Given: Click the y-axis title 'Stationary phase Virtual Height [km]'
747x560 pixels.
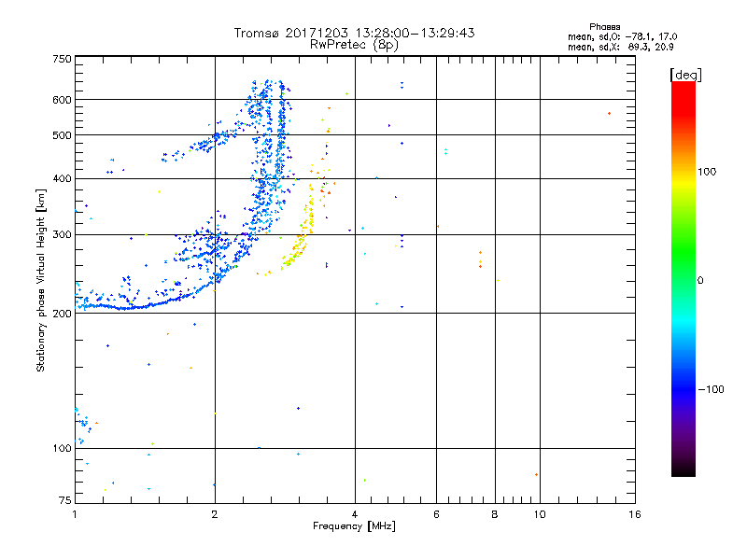Looking at the screenshot, I should click(x=41, y=281).
